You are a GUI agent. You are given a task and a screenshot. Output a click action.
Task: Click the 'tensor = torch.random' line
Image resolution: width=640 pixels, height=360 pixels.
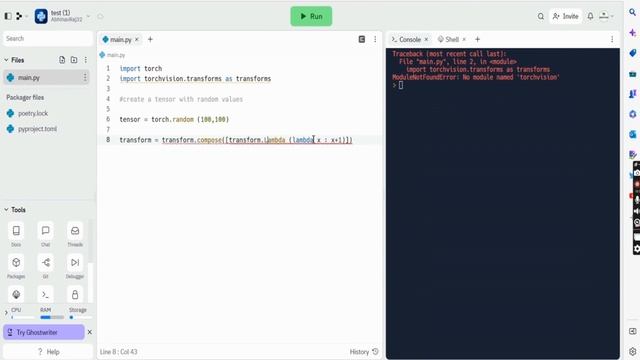point(174,120)
